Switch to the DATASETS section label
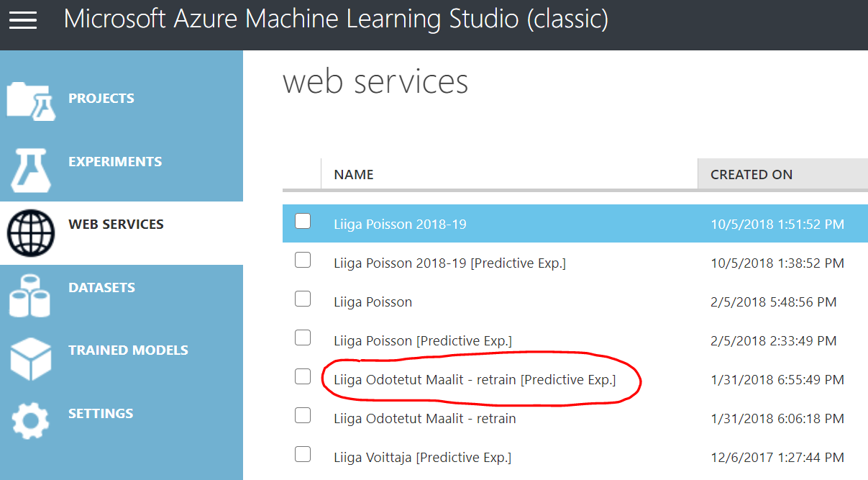 tap(101, 288)
